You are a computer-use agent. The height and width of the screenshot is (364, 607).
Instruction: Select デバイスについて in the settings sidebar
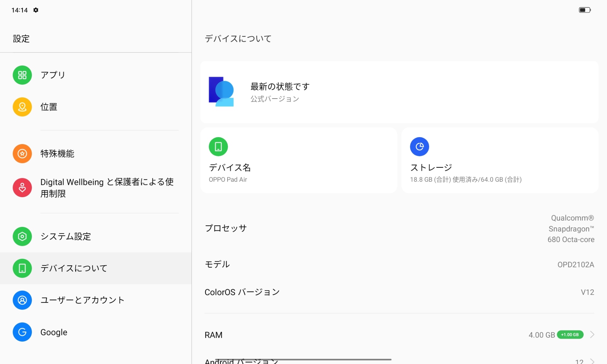(74, 268)
